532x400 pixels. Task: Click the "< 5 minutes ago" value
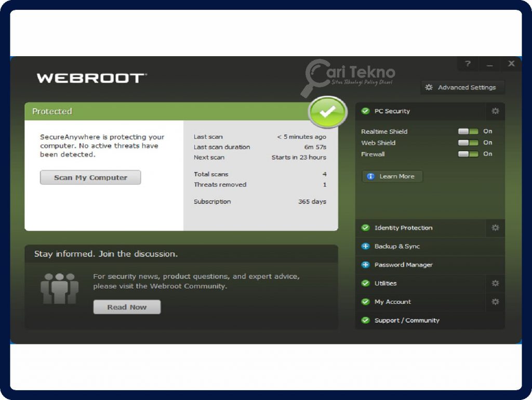click(301, 136)
